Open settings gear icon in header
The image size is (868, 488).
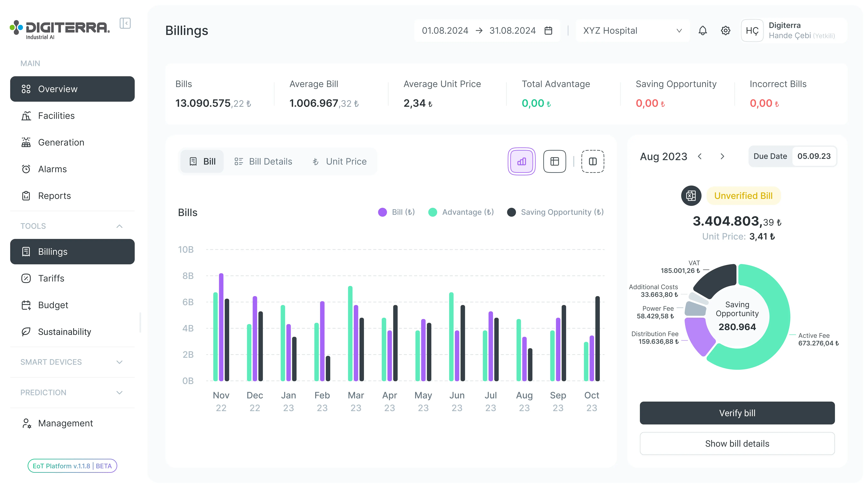tap(726, 31)
